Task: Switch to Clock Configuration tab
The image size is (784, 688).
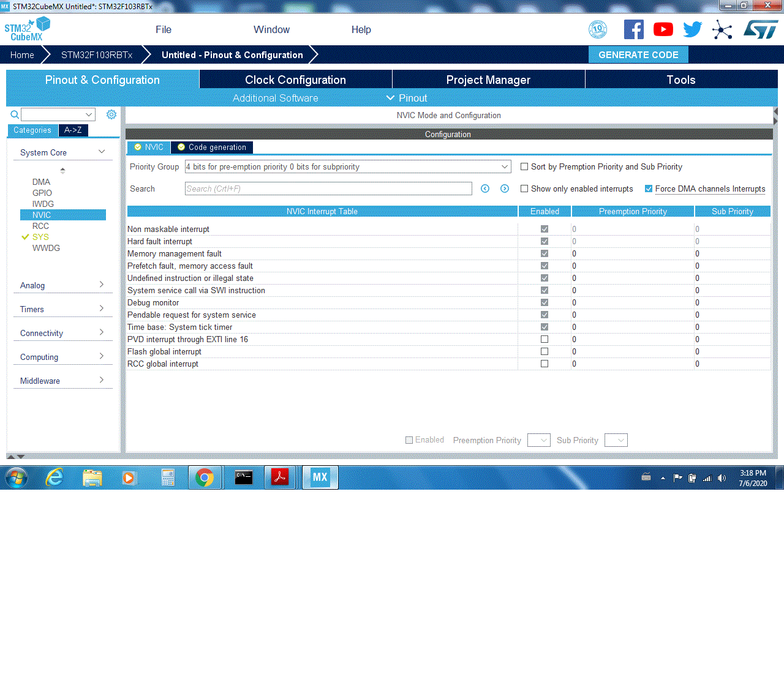Action: coord(296,80)
